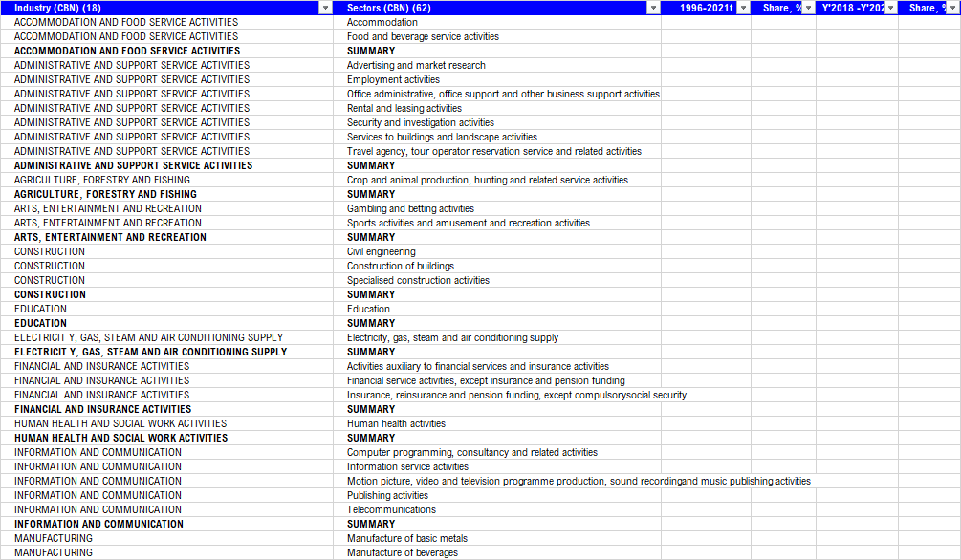Select bold ARTS, ENTERTAINMENT AND RECREATION cell
961x560 pixels.
[x=166, y=237]
